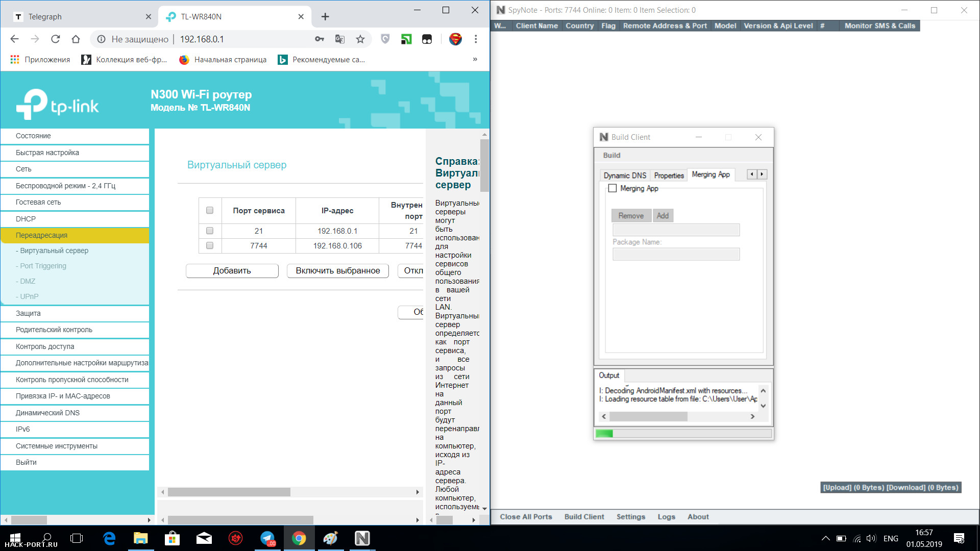Screen dimensions: 980x551
Task: Tick the checkbox for port 7744 row
Action: click(x=209, y=245)
